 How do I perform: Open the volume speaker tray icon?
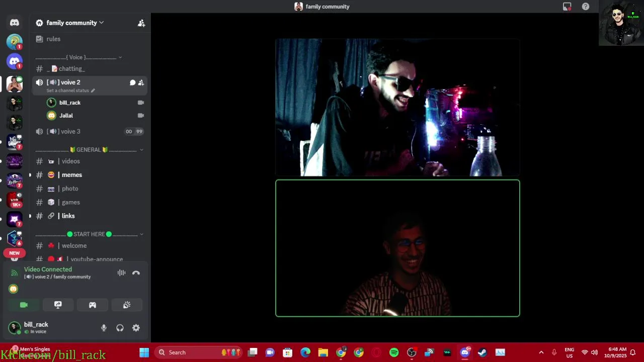(x=594, y=352)
